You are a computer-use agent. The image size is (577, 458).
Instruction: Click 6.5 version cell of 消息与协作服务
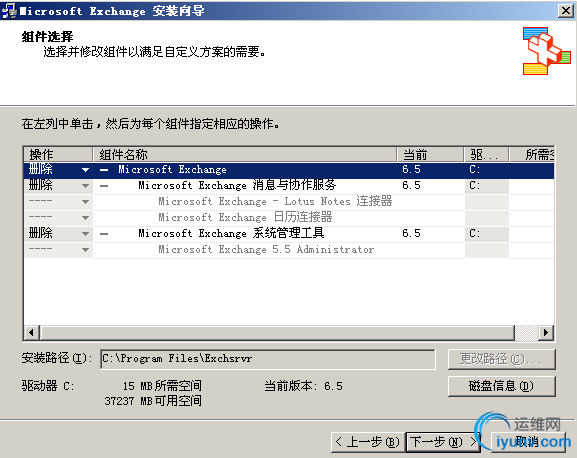[x=411, y=185]
